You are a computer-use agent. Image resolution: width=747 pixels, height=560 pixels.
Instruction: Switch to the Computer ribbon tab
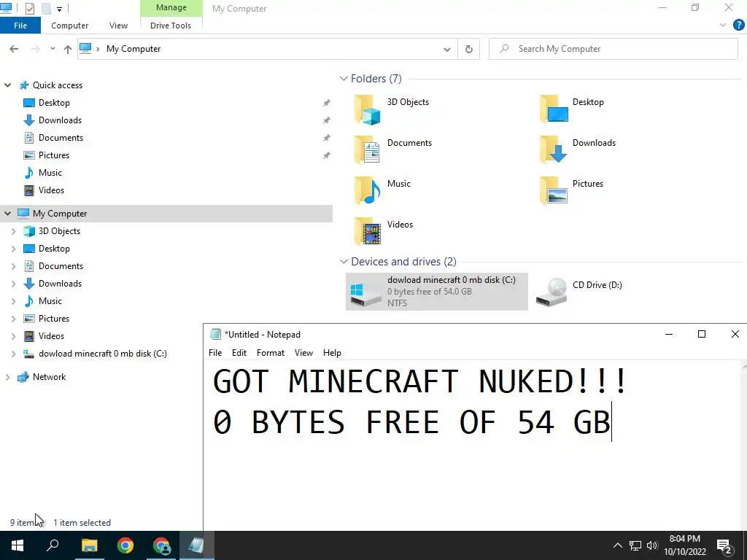point(69,26)
